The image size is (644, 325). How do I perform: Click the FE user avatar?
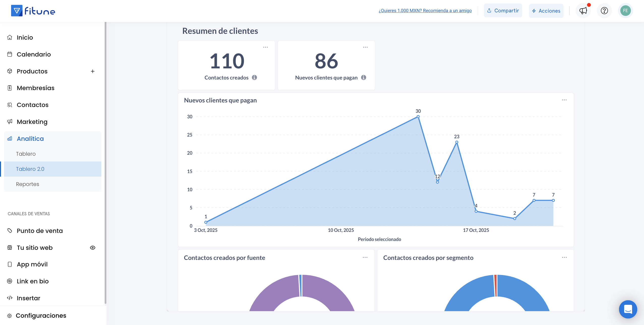click(625, 11)
